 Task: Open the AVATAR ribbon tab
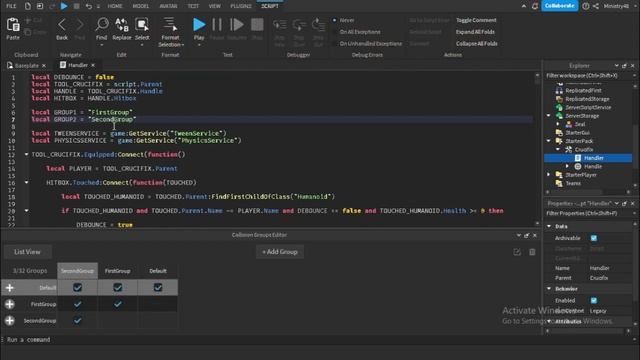pos(168,6)
